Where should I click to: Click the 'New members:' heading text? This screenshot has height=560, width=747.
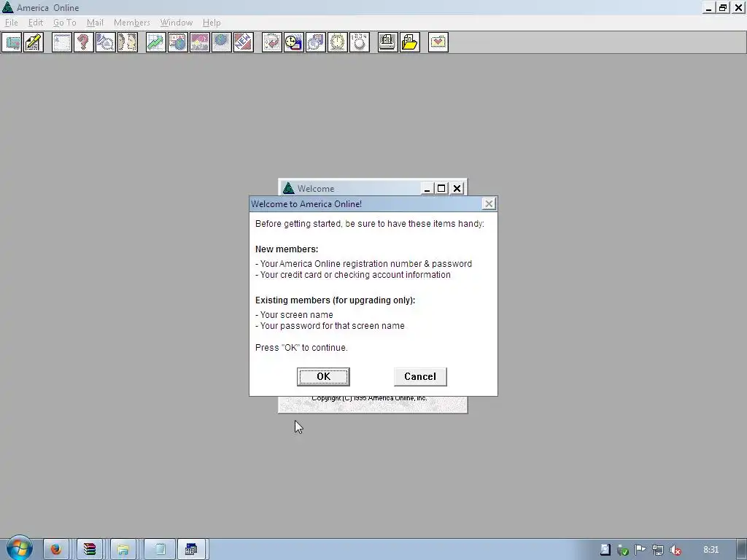click(287, 249)
